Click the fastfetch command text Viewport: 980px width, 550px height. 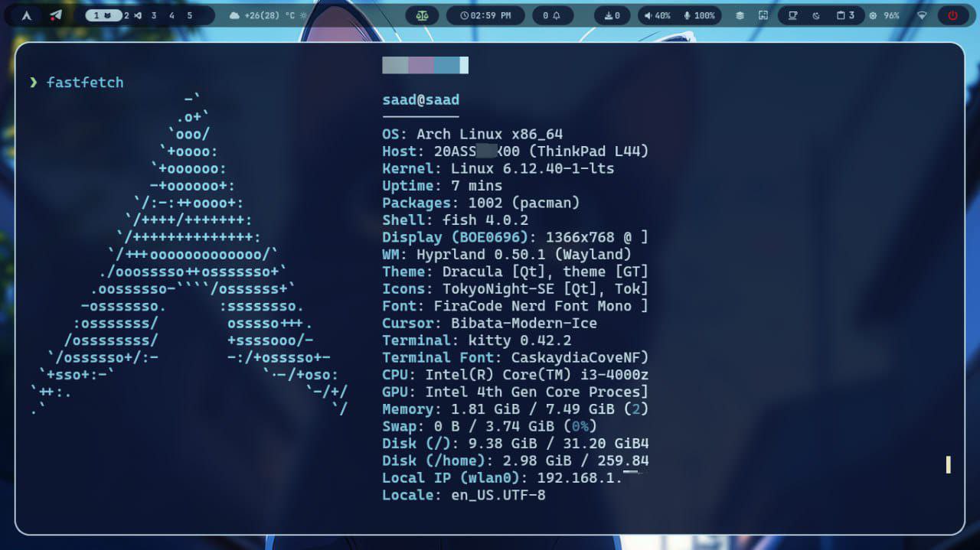(x=84, y=82)
